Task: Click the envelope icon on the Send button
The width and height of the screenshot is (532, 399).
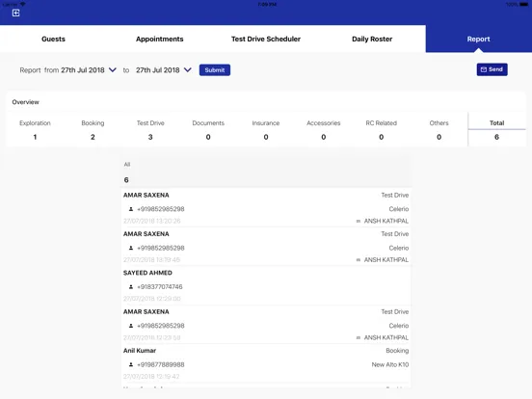Action: click(x=484, y=69)
